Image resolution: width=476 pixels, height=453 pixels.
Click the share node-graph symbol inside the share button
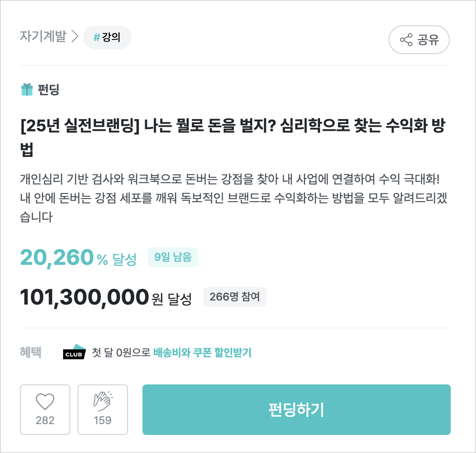tap(406, 40)
